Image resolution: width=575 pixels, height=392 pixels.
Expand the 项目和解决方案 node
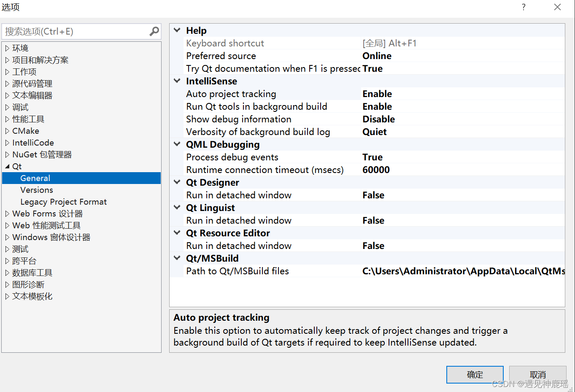tap(7, 60)
